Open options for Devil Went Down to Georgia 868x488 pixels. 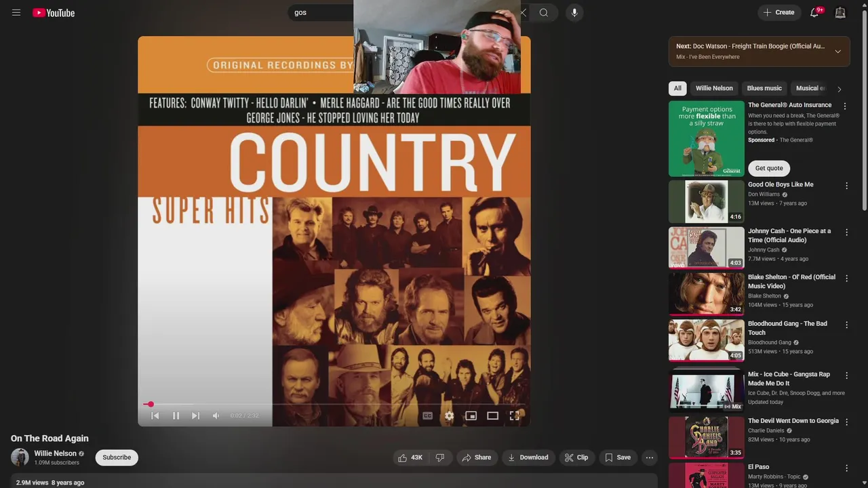(x=846, y=422)
